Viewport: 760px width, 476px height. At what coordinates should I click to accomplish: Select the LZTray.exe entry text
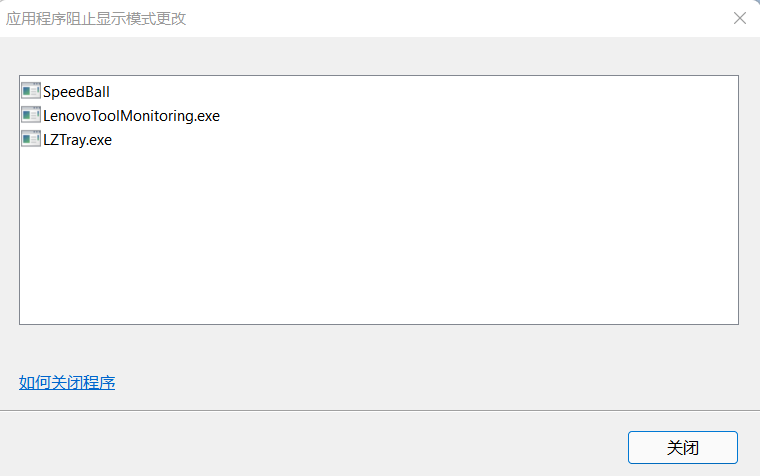pyautogui.click(x=78, y=140)
